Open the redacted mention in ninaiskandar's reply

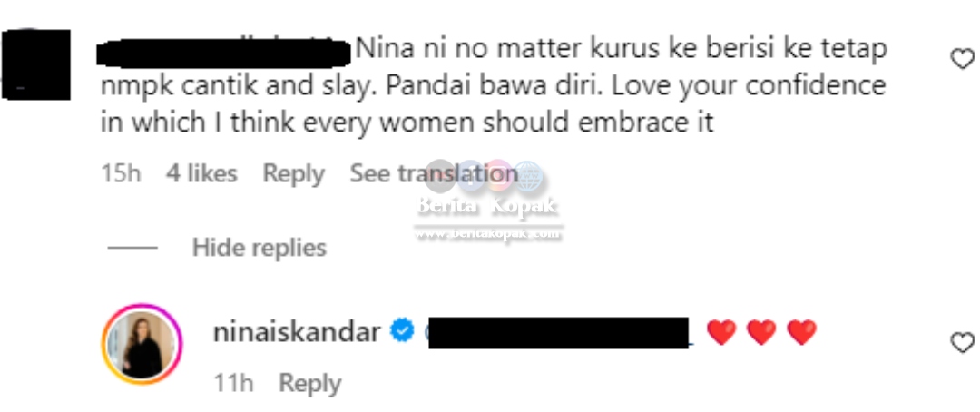click(x=558, y=333)
